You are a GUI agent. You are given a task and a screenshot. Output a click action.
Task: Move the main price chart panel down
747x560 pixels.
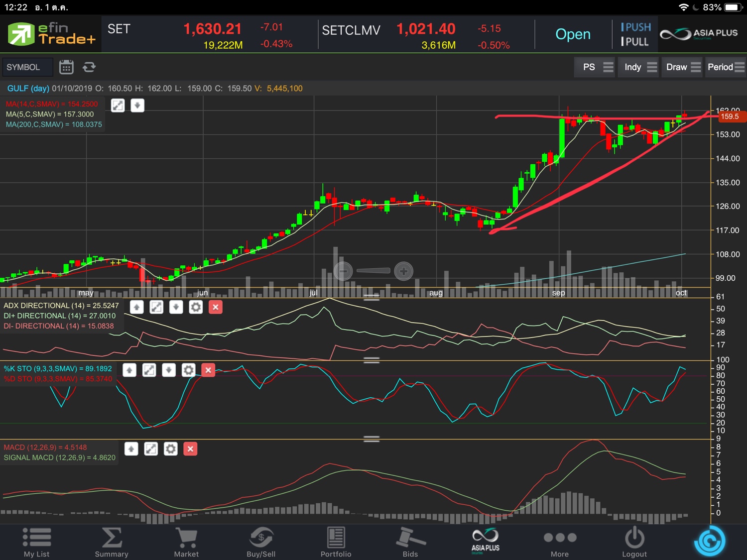(x=137, y=106)
